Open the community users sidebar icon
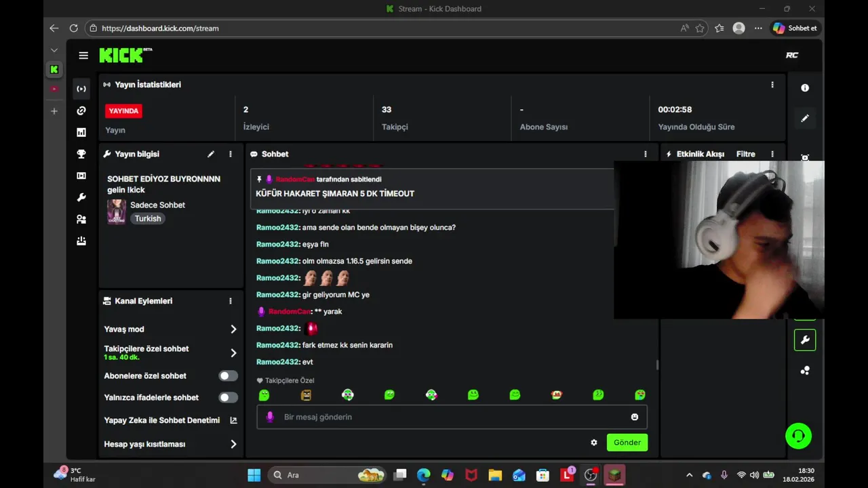 pos(81,219)
